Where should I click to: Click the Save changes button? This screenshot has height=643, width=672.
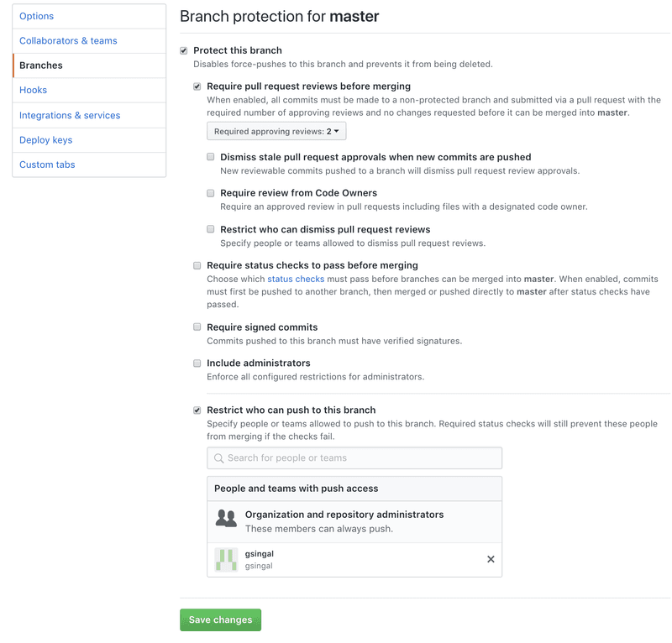(x=220, y=619)
